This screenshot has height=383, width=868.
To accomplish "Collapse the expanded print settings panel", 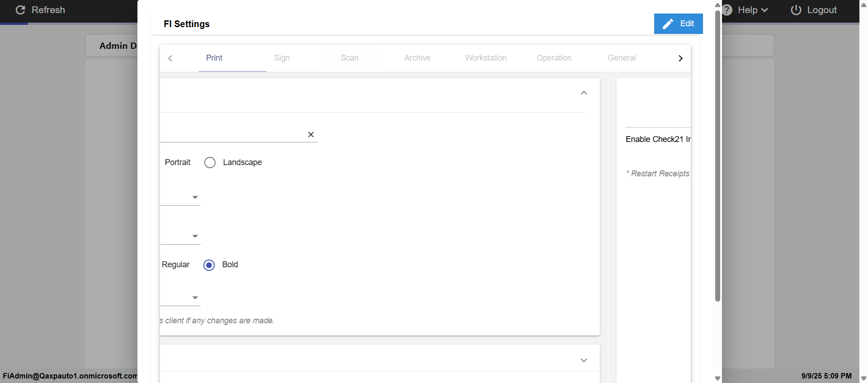I will [x=584, y=93].
